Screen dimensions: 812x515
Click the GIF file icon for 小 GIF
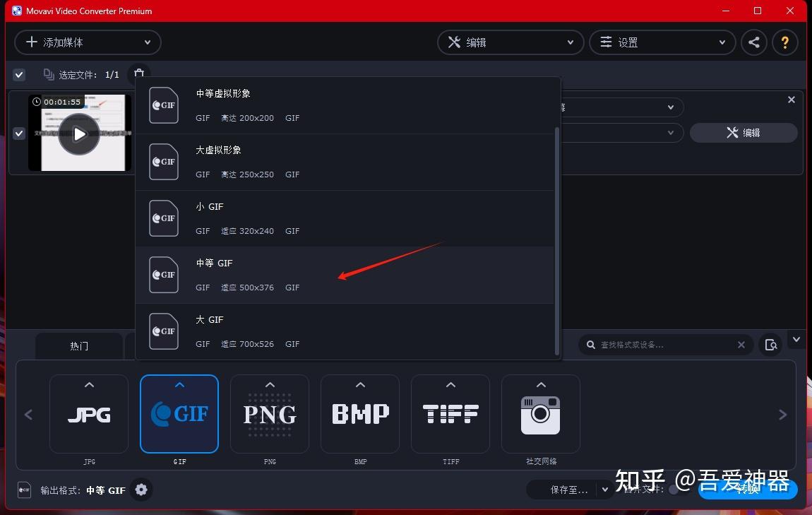(x=164, y=218)
